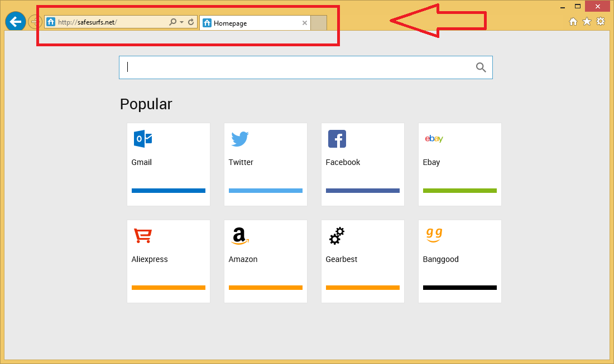Open Favorites star icon
Screen dimensions: 614x364
pos(587,22)
